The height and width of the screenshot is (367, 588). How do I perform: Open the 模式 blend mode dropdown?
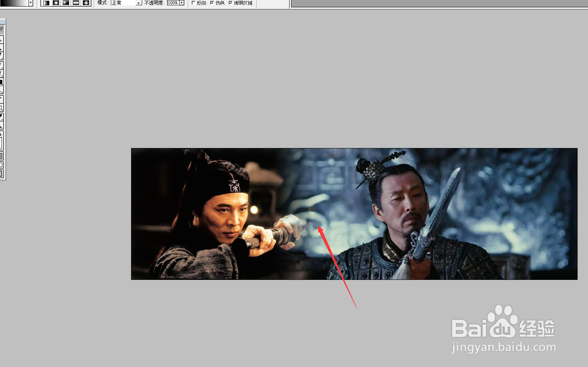click(x=126, y=3)
